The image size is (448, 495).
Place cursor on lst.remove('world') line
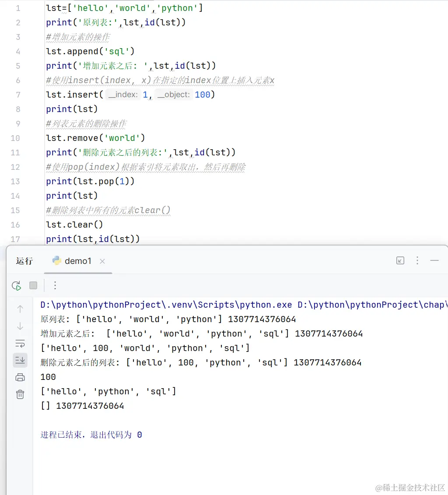pos(95,138)
